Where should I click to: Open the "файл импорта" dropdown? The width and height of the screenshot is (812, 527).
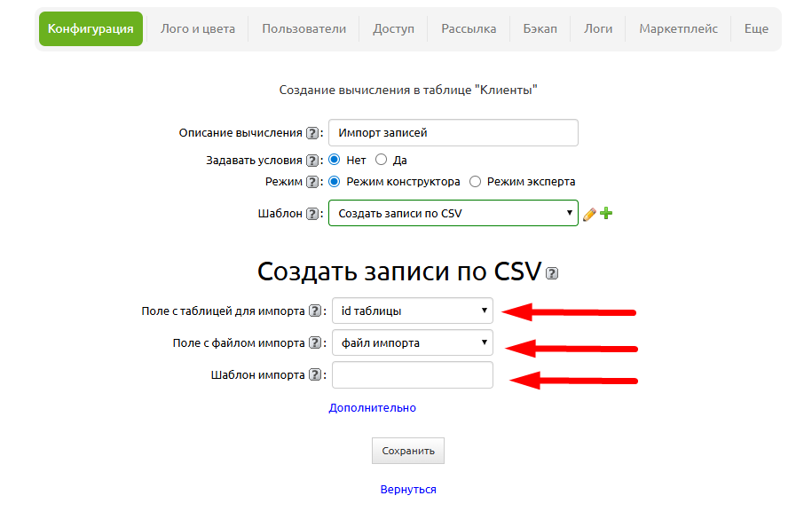412,343
